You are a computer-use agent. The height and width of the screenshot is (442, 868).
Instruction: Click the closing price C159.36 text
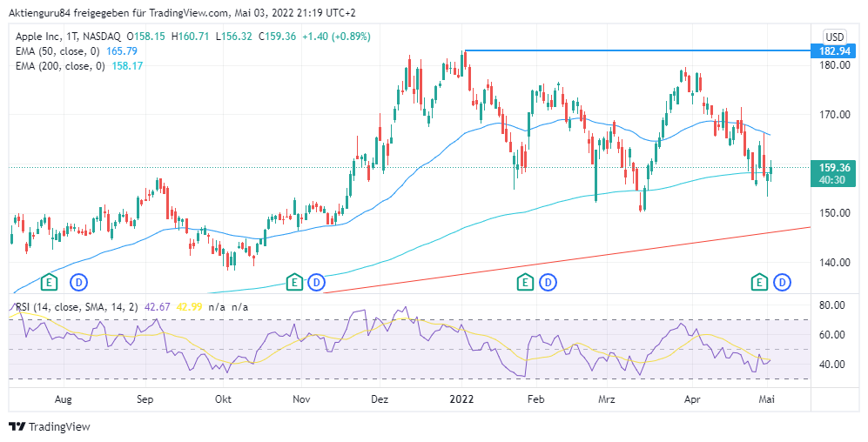[276, 37]
